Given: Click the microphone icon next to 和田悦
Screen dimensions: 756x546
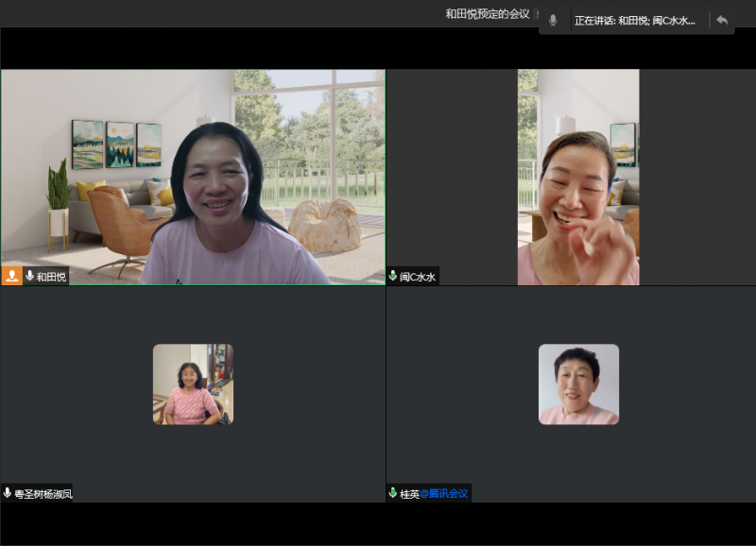Looking at the screenshot, I should (30, 276).
